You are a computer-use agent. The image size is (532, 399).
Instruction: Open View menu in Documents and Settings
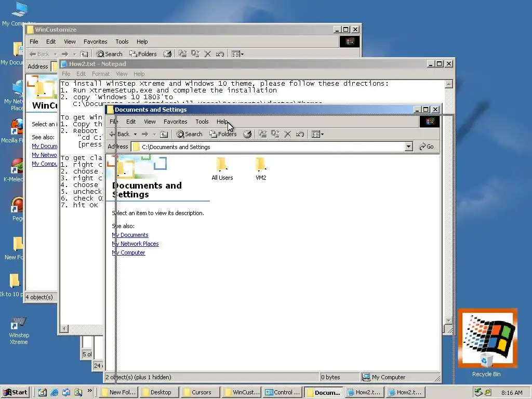click(150, 122)
